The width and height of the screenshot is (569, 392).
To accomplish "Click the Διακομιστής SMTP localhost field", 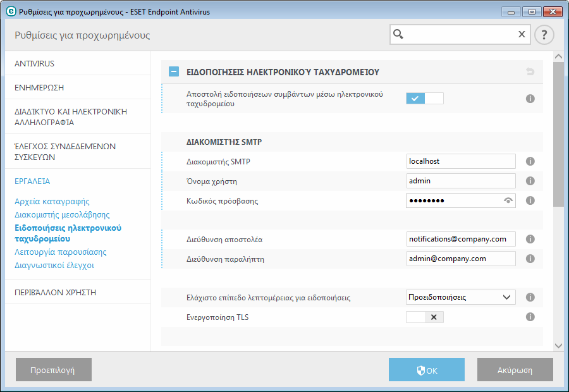I will tap(461, 161).
